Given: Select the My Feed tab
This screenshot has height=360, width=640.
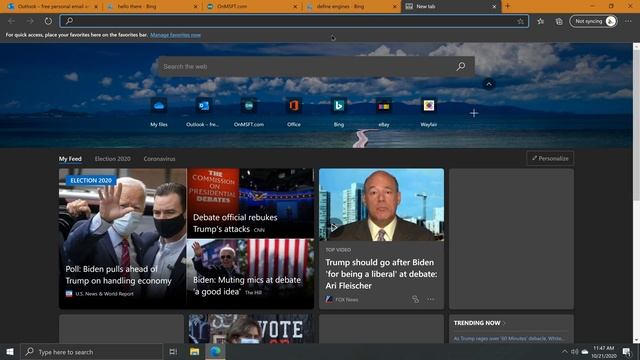Looking at the screenshot, I should pyautogui.click(x=70, y=159).
